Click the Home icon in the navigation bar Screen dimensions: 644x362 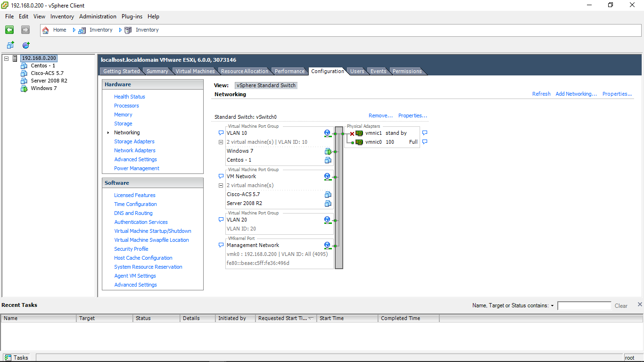click(45, 30)
